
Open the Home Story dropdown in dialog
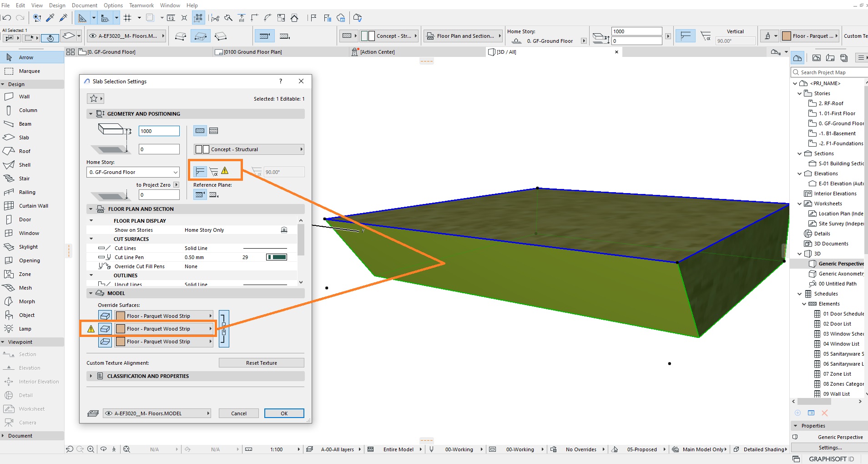tap(133, 172)
